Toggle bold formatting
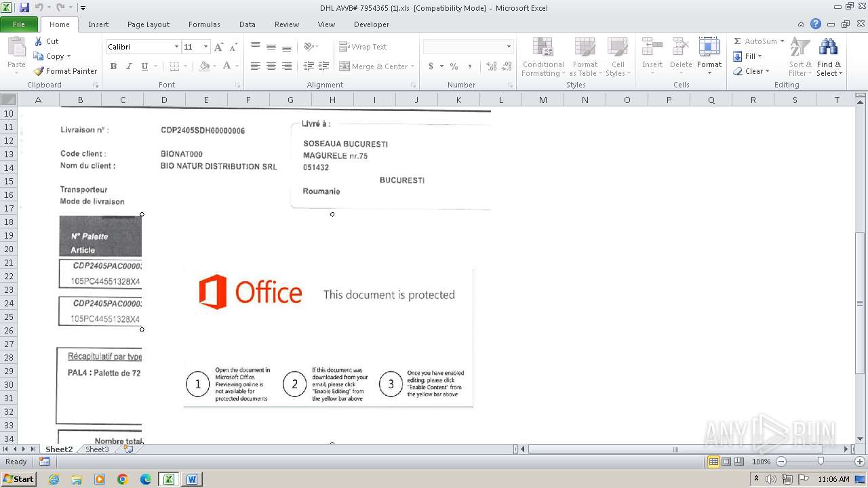Viewport: 868px width, 488px height. click(113, 66)
